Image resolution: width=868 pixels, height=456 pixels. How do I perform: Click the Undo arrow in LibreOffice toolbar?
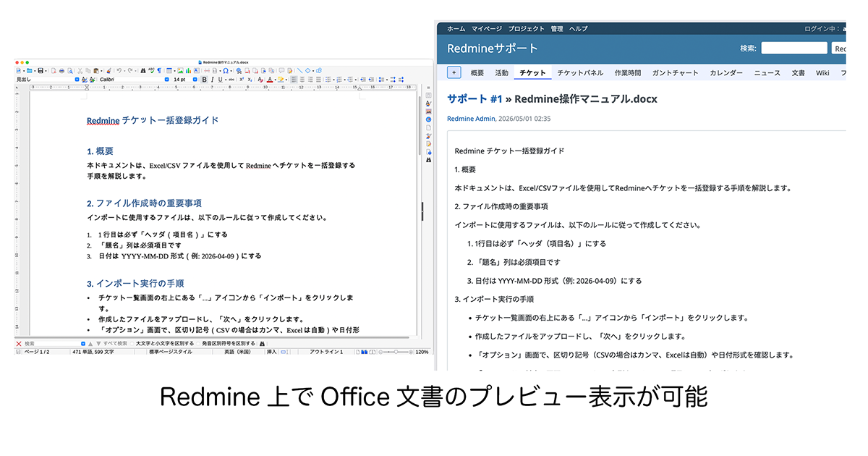(119, 71)
